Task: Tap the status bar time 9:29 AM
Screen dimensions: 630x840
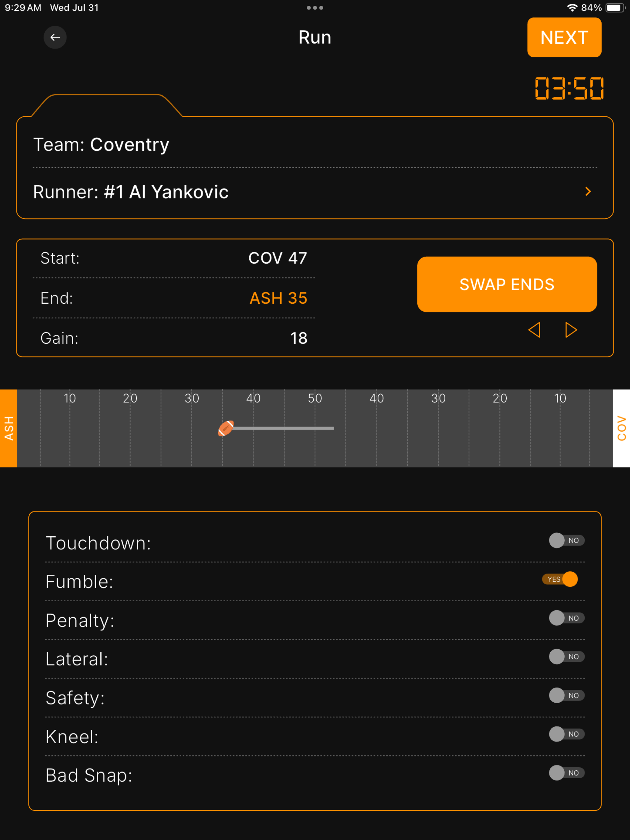Action: point(23,8)
